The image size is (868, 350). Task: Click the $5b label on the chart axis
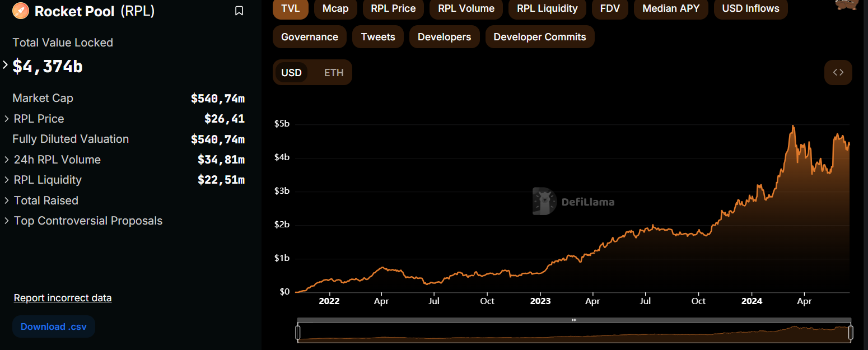pos(282,124)
